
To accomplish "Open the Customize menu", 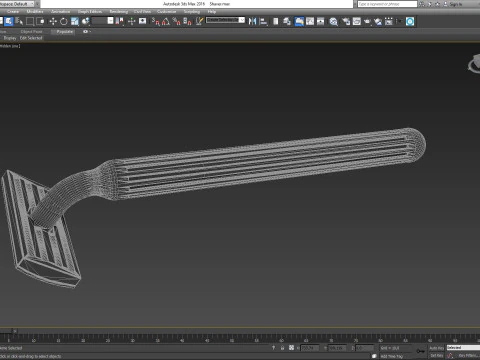I will point(166,11).
